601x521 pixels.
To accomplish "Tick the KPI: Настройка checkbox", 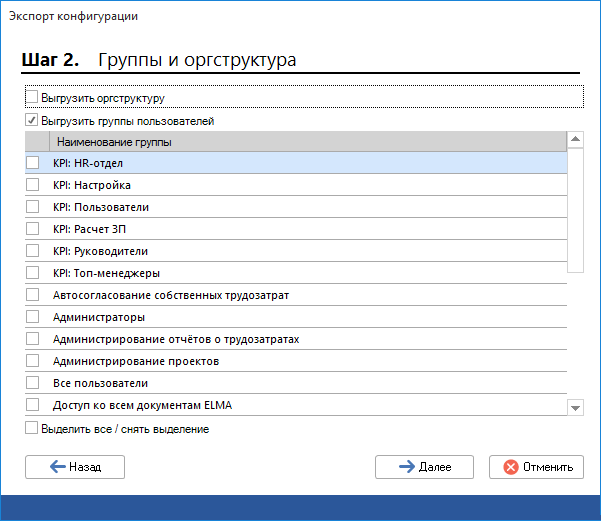I will [32, 185].
